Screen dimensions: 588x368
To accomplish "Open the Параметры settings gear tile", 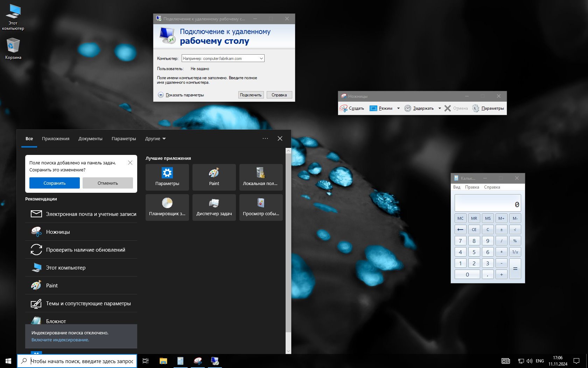I will tap(167, 177).
